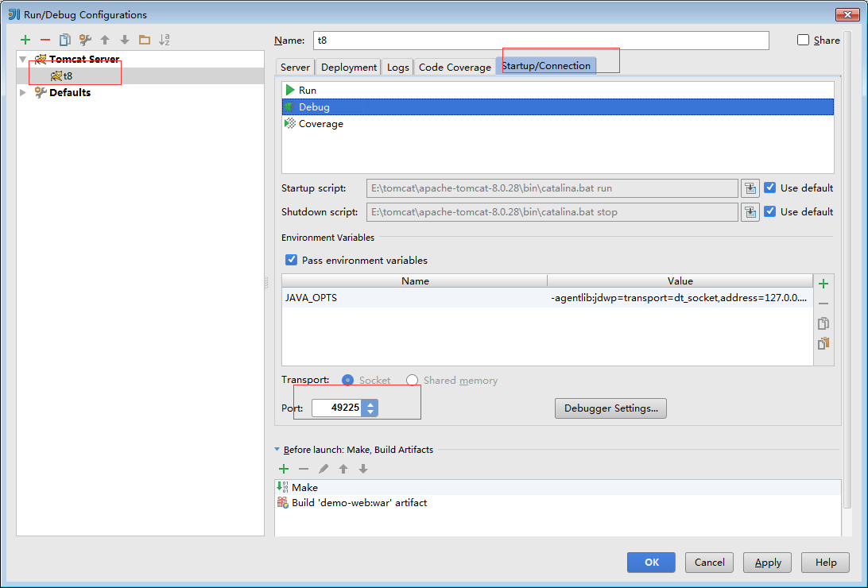Open the Server tab
Viewport: 868px width, 588px height.
[x=295, y=67]
